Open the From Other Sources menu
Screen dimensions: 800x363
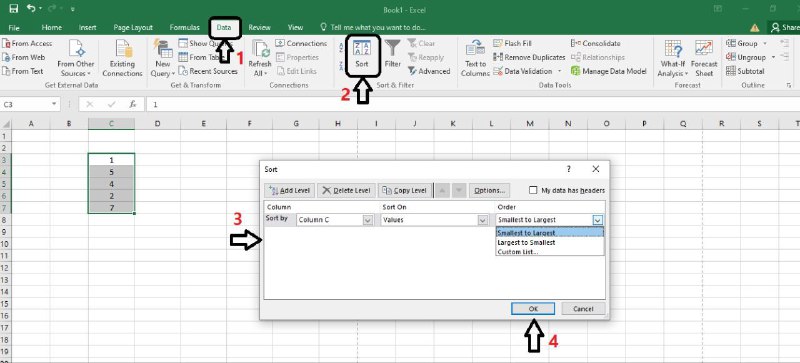[x=76, y=58]
